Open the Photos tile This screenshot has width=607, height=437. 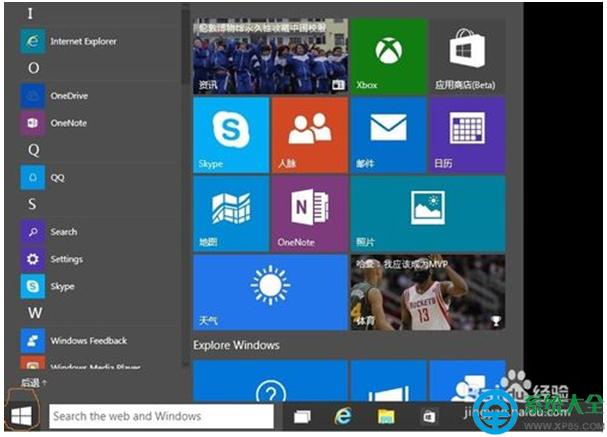(428, 214)
